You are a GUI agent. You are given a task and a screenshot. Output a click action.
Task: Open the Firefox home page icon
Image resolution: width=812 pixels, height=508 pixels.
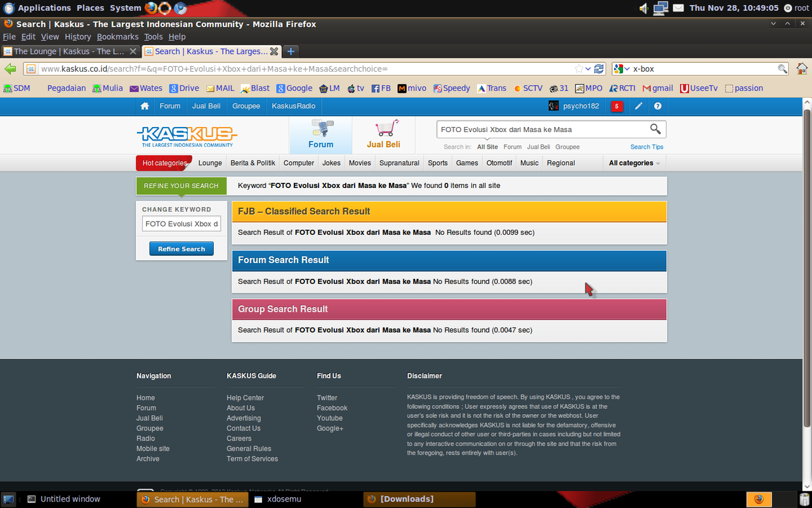tap(802, 69)
